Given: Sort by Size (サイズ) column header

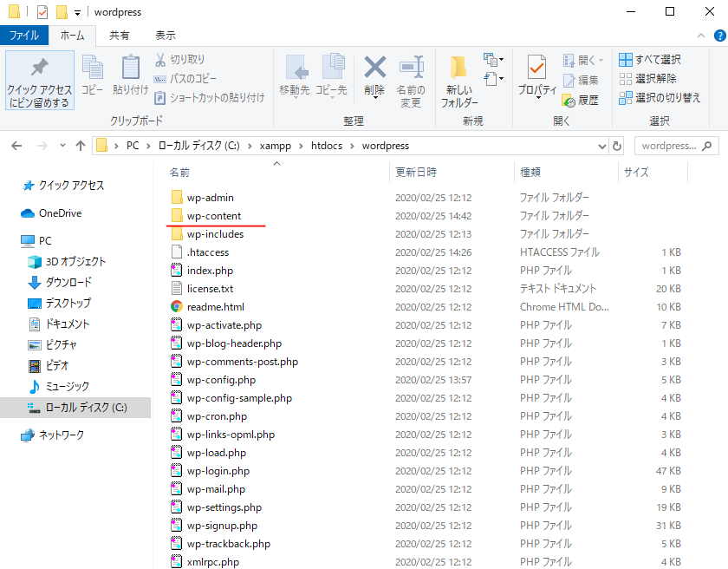Looking at the screenshot, I should coord(636,173).
